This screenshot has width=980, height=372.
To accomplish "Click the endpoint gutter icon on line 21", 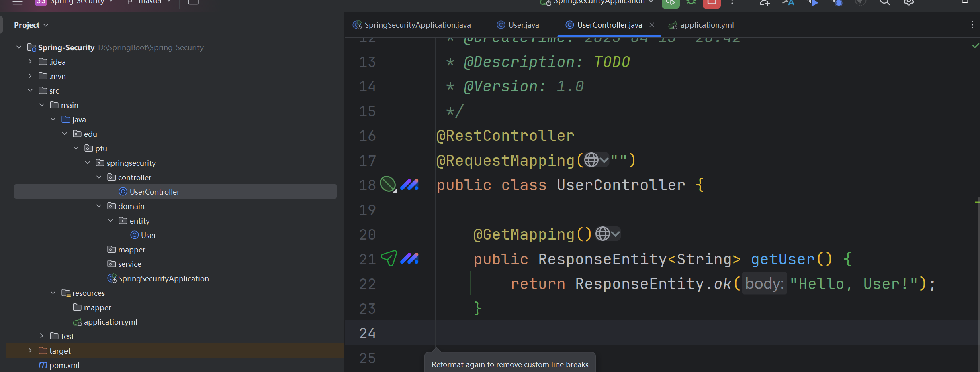I will (x=389, y=258).
